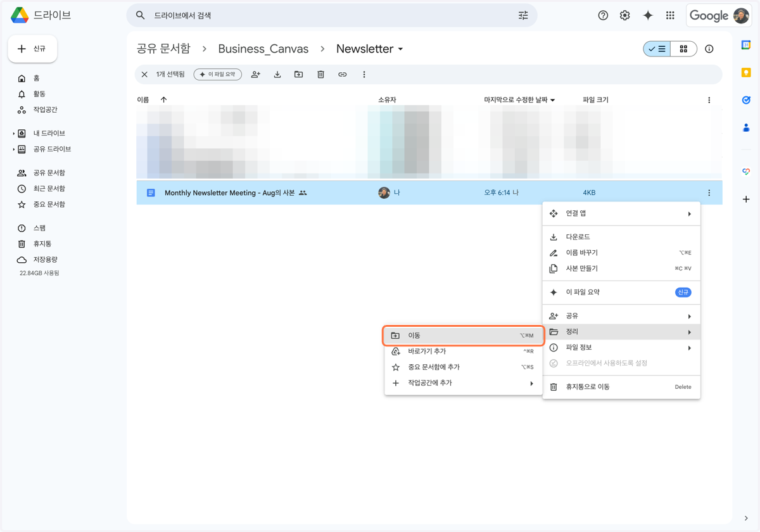Clear selection with the X icon
Image resolution: width=760 pixels, height=532 pixels.
144,75
